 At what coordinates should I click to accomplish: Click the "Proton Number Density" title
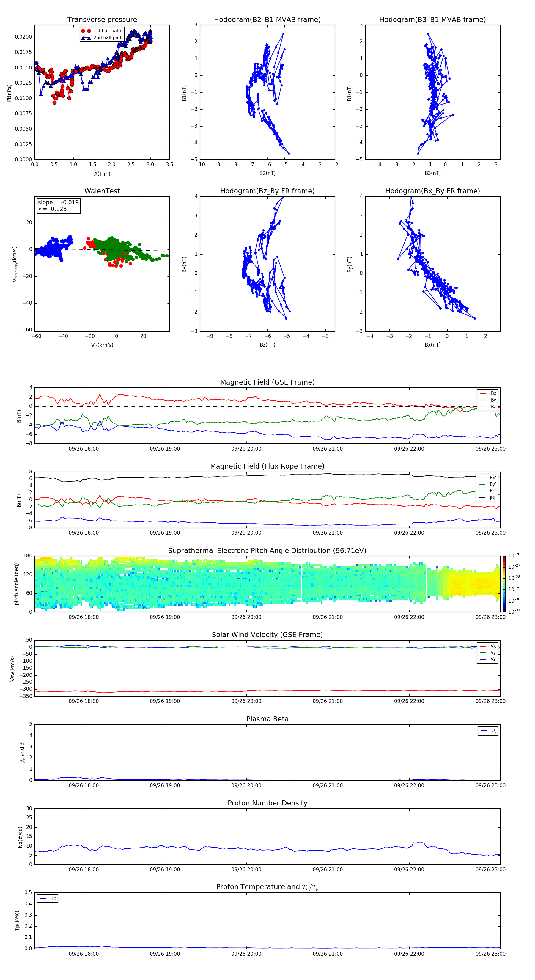(x=267, y=803)
